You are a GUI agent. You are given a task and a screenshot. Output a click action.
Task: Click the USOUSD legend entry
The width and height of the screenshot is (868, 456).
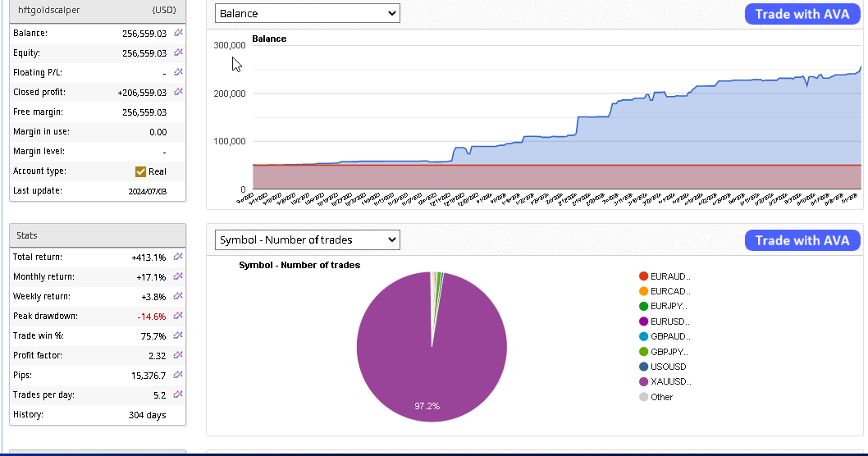click(668, 367)
